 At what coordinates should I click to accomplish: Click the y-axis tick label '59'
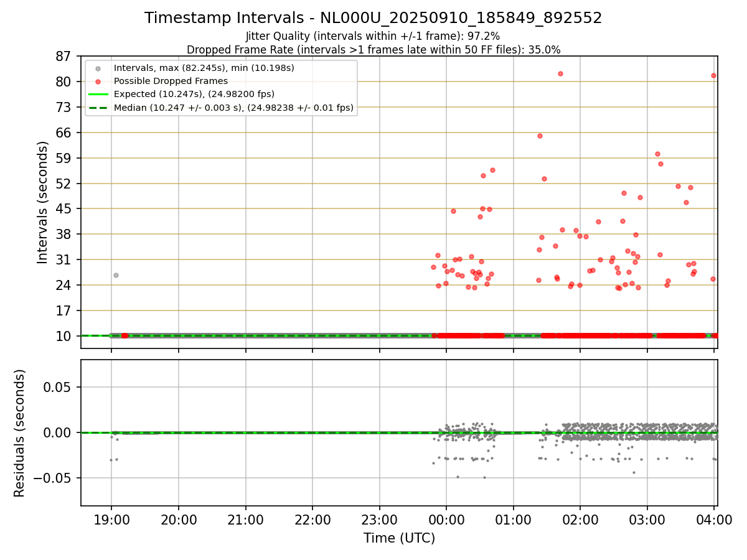click(64, 158)
